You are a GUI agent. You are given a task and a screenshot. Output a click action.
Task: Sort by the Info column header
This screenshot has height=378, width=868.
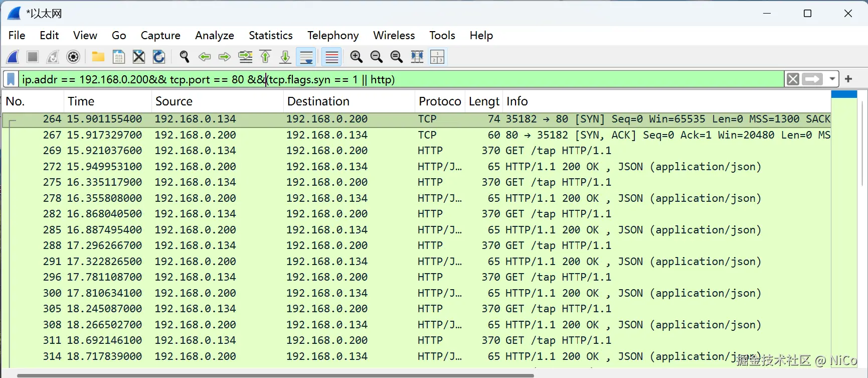667,101
